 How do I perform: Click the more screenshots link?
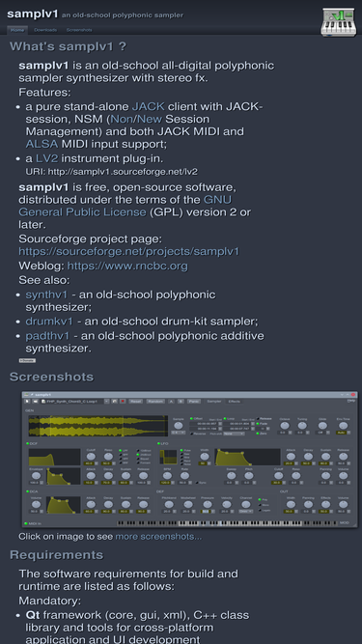158,537
